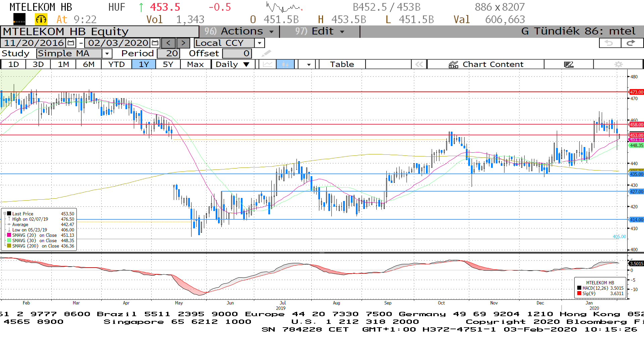Click the Table view button
The width and height of the screenshot is (644, 348).
tap(342, 64)
